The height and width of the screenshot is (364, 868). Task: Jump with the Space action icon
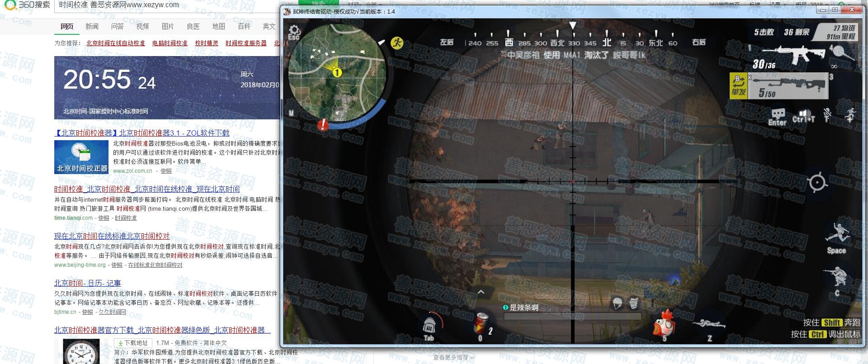coord(836,235)
